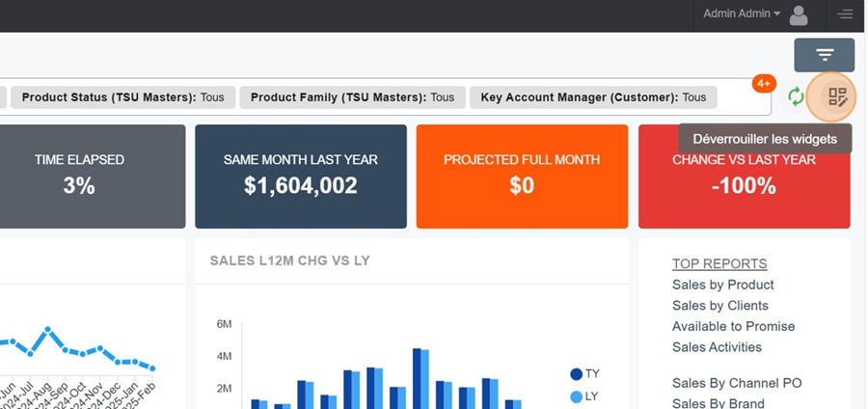Click the line chart peak data point

coord(47,329)
